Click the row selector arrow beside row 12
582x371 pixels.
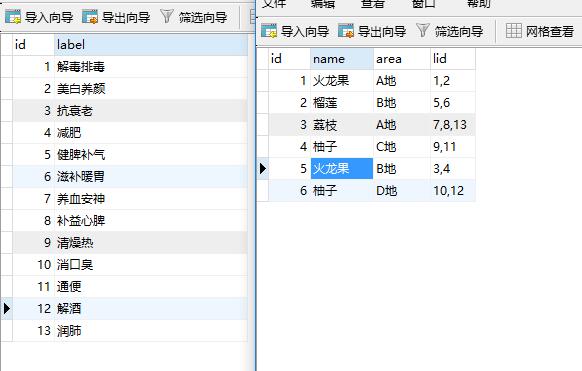click(x=7, y=309)
